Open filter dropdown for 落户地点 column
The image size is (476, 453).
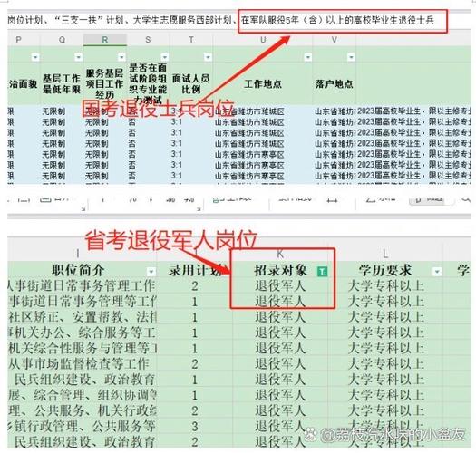click(351, 57)
